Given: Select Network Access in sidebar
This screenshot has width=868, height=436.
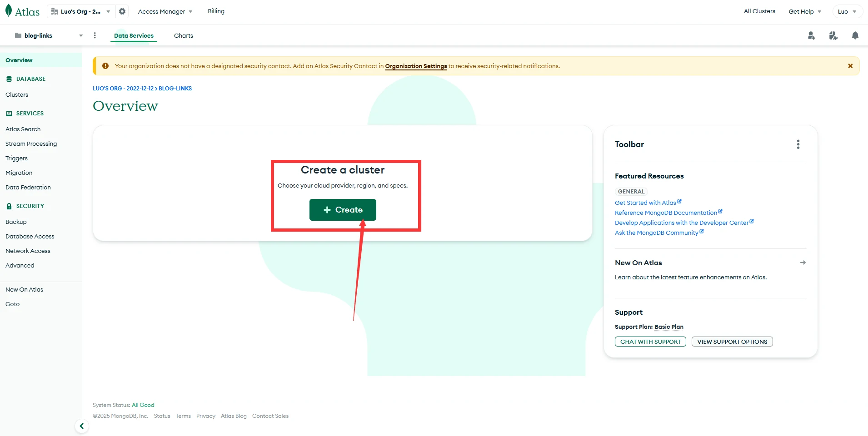Looking at the screenshot, I should [x=28, y=251].
